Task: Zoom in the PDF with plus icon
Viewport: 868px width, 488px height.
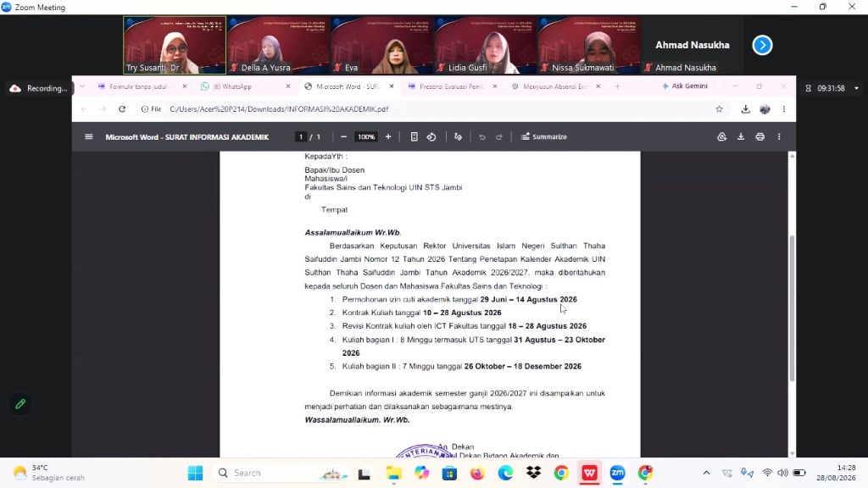Action: tap(388, 136)
